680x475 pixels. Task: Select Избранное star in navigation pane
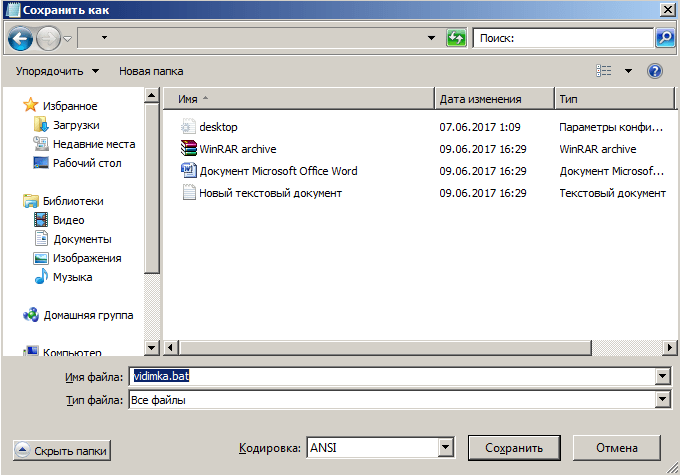tap(30, 105)
